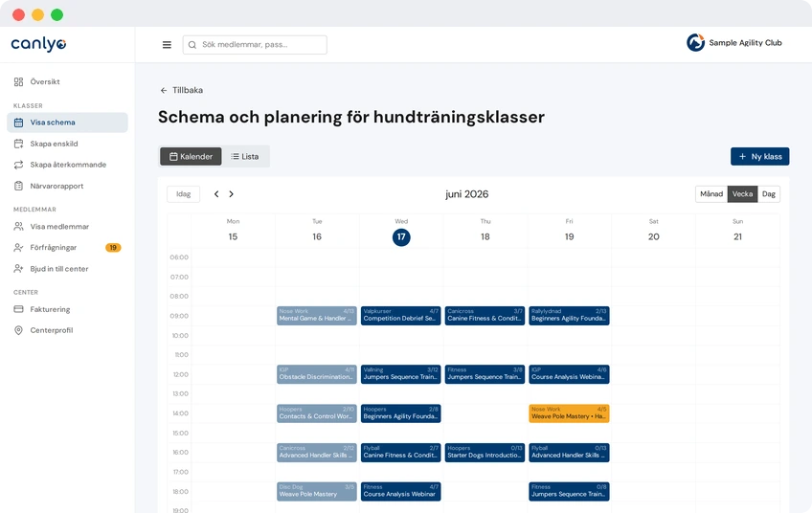Click the Fakturering card icon
Image resolution: width=812 pixels, height=513 pixels.
(x=18, y=309)
